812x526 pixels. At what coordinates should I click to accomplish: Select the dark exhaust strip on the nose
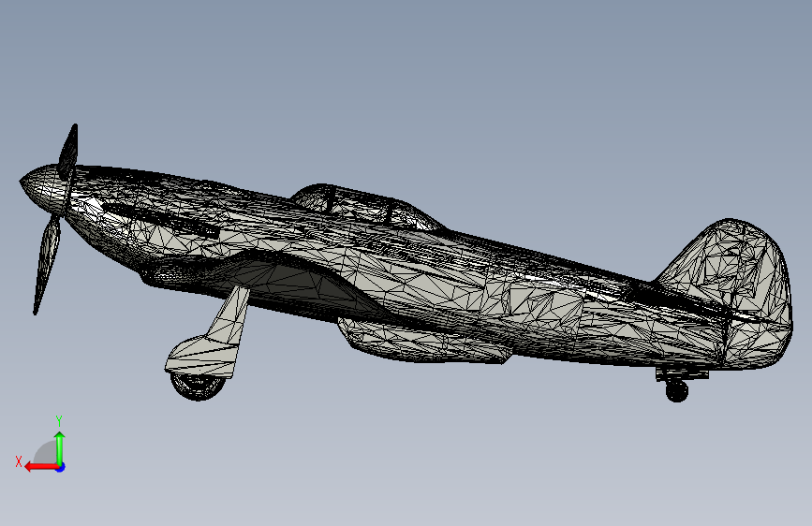[x=160, y=220]
